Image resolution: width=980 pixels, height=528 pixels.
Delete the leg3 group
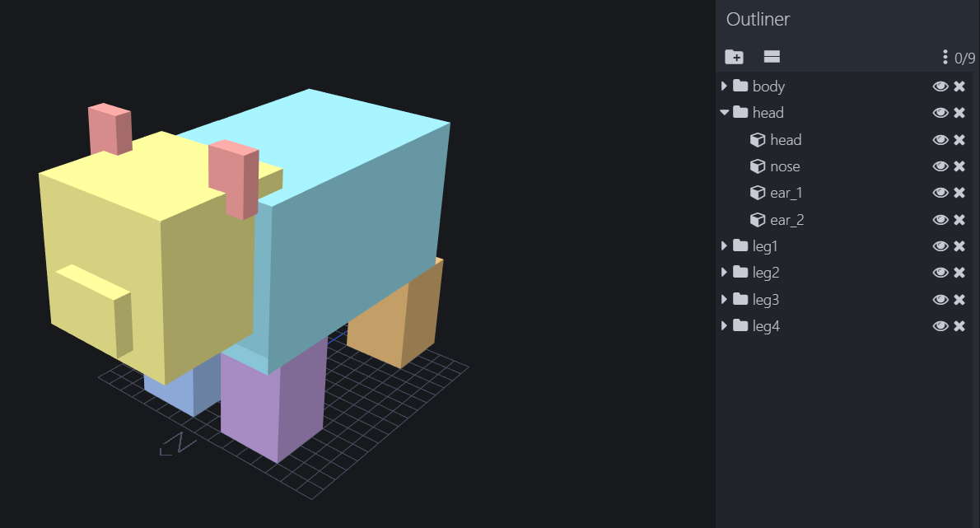959,300
